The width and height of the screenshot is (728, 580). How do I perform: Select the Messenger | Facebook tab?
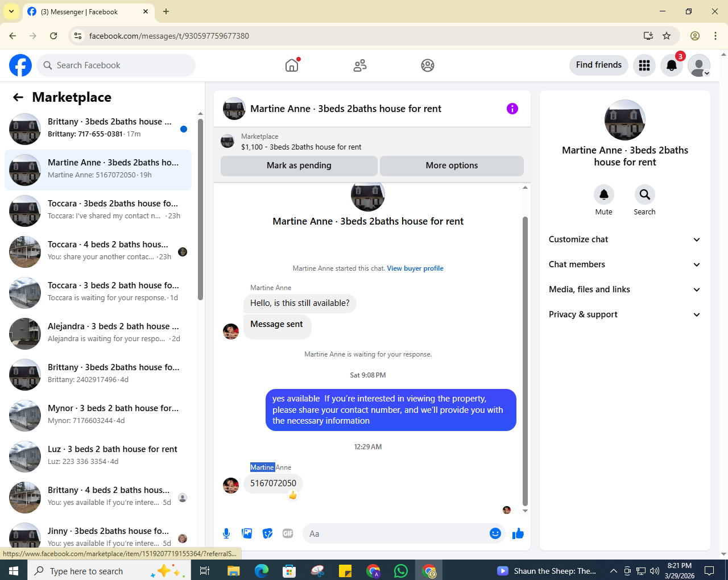[88, 12]
